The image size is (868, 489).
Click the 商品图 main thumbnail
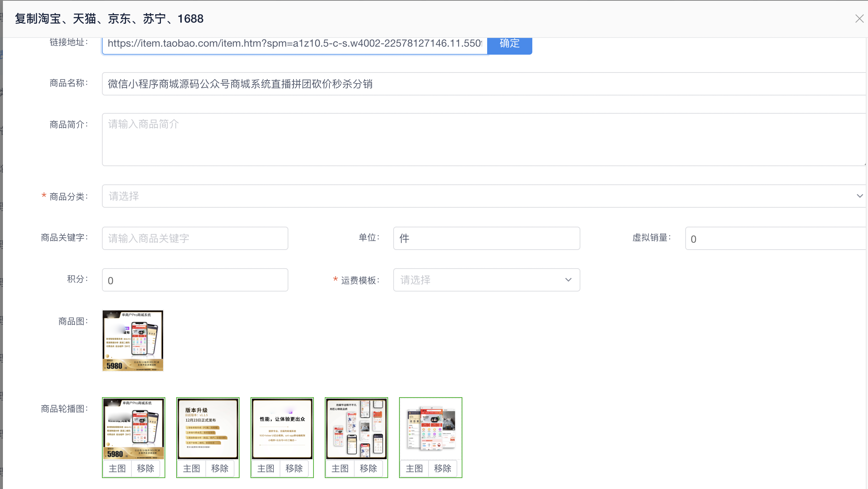pos(133,341)
